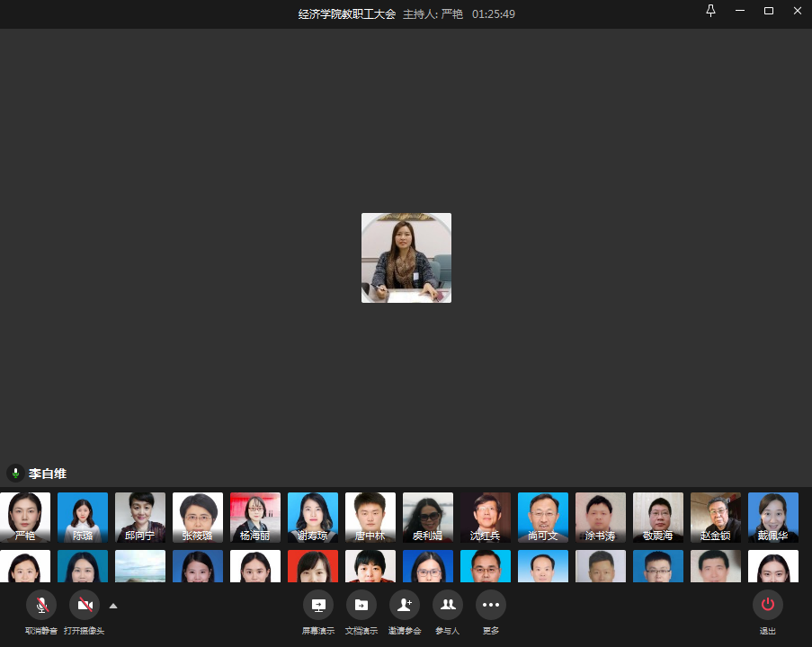The height and width of the screenshot is (647, 812).
Task: Unmute microphone with 取消静音 button
Action: (41, 606)
